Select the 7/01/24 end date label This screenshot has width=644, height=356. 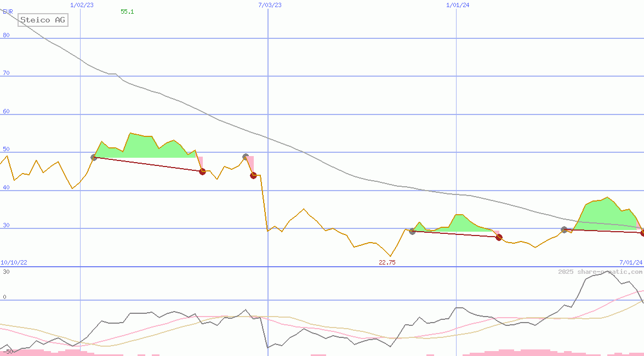pyautogui.click(x=630, y=262)
